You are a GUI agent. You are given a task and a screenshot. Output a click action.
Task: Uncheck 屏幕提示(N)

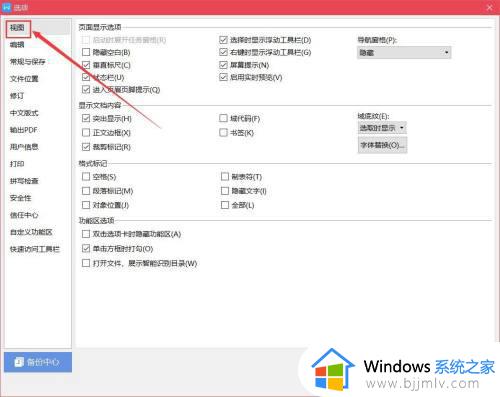[223, 65]
